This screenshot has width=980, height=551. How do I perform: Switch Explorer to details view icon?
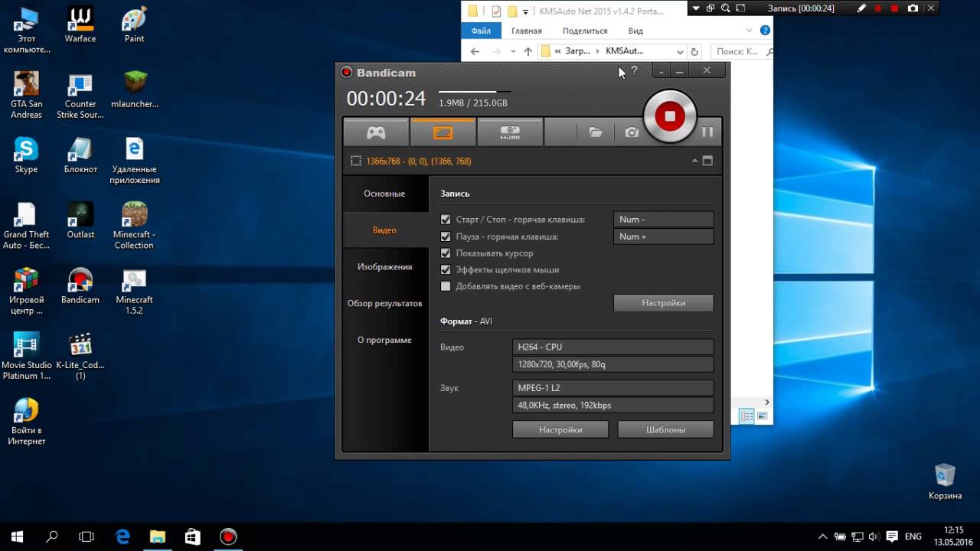point(746,416)
